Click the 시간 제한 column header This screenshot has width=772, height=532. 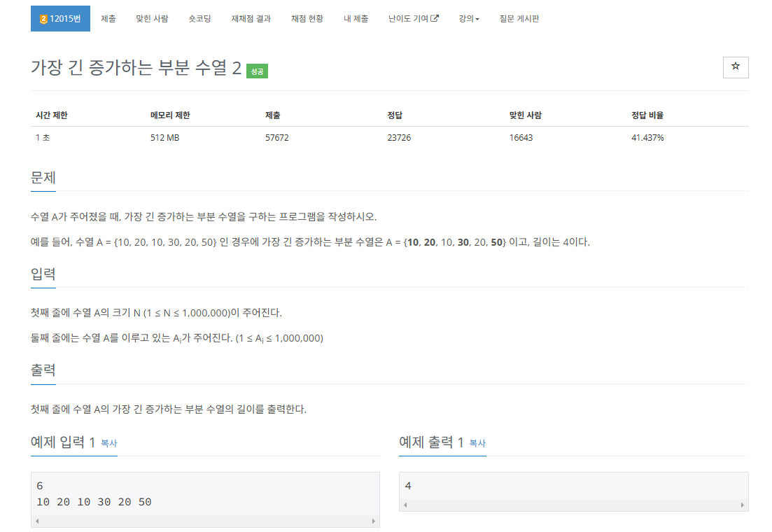tap(52, 115)
